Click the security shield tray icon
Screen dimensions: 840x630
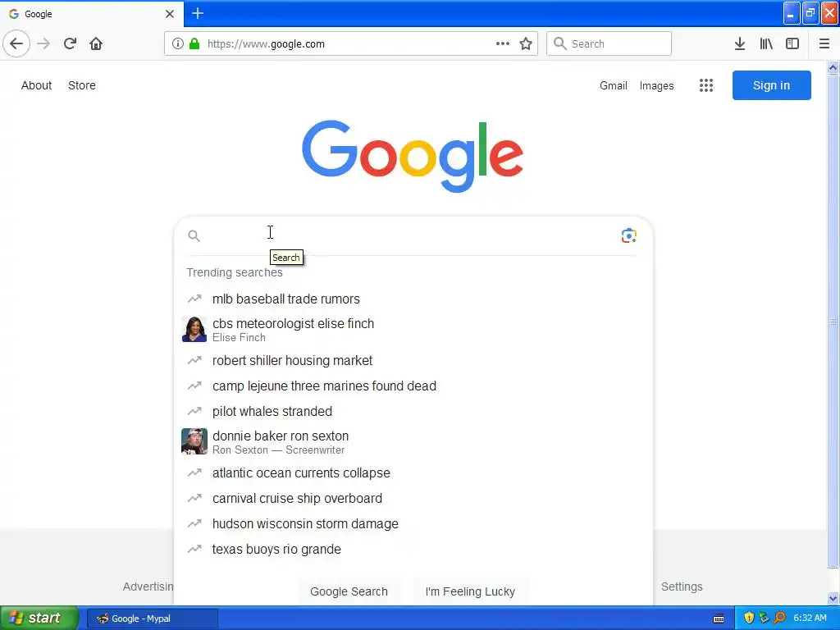pos(749,618)
